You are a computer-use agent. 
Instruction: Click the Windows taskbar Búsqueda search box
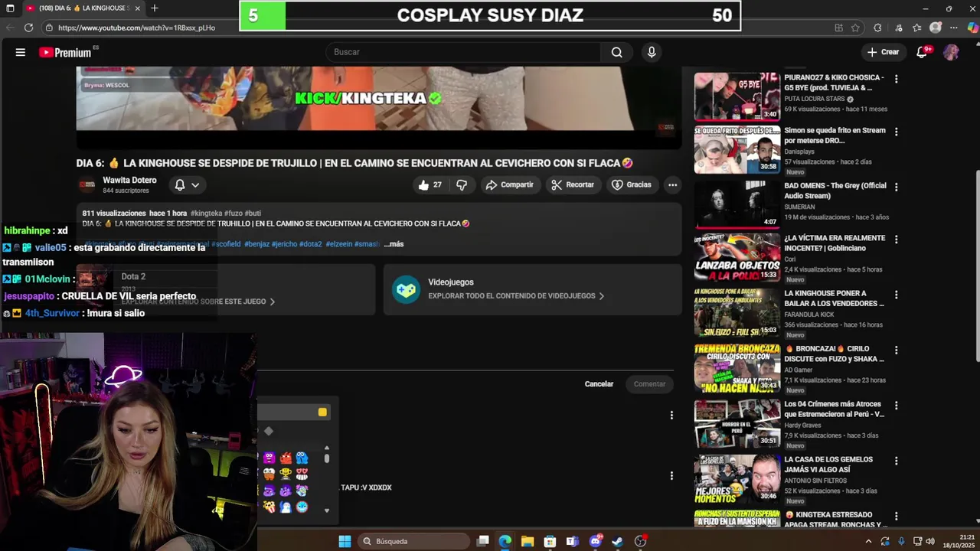pyautogui.click(x=413, y=541)
